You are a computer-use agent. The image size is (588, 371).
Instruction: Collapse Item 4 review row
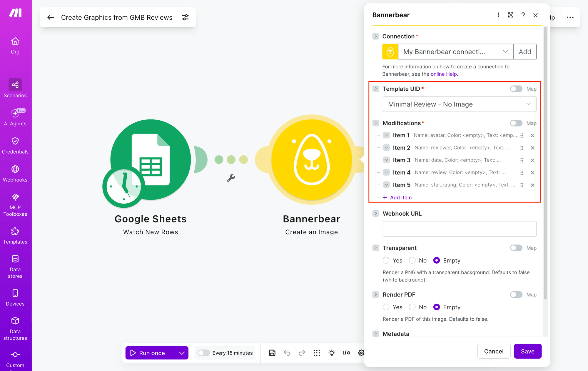(387, 172)
